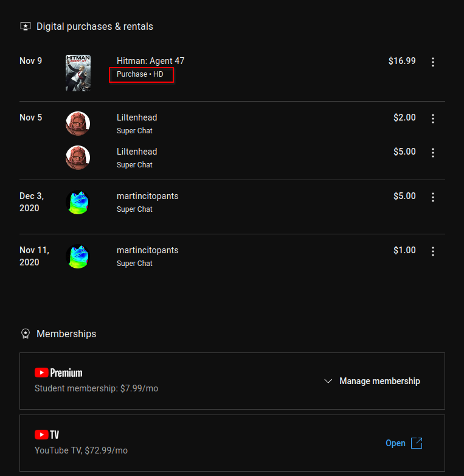The image size is (464, 476).
Task: Click YouTube TV, $72.99/mo text
Action: (81, 450)
